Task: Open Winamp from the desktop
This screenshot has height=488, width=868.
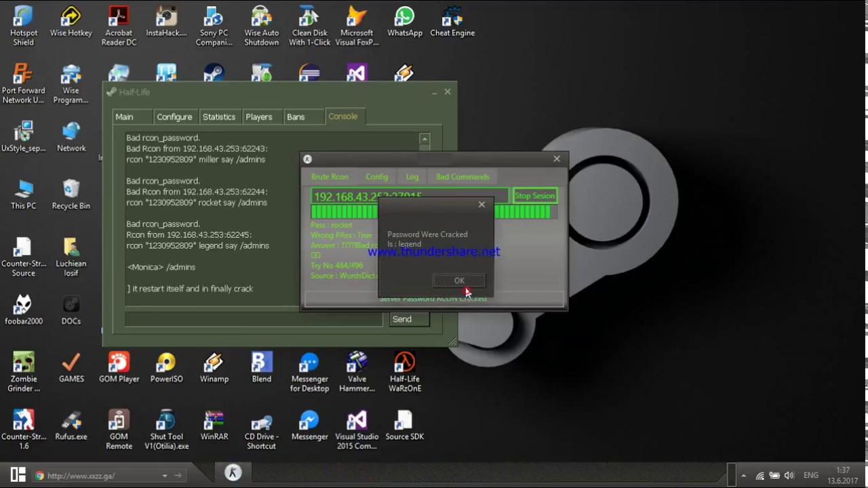Action: (x=214, y=367)
